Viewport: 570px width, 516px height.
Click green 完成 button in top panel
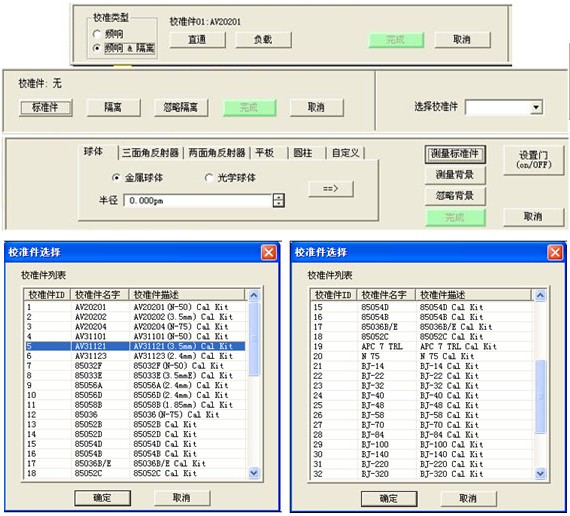tap(396, 39)
